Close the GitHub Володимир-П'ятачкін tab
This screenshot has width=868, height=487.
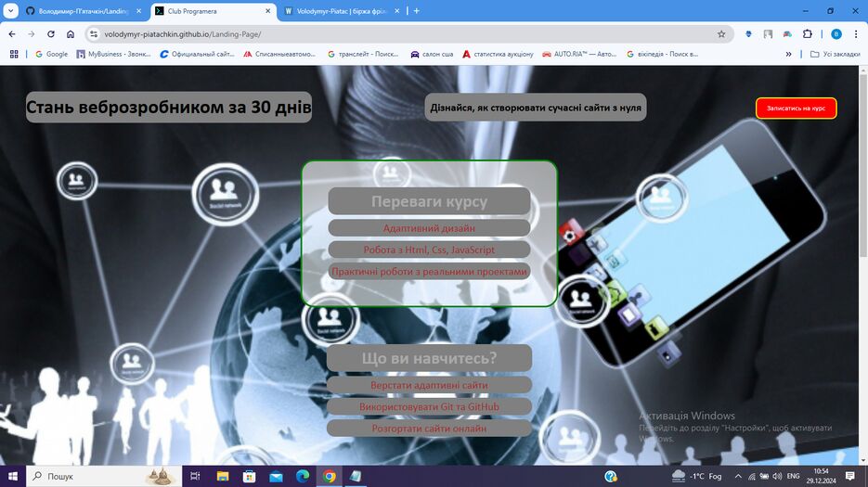tap(139, 11)
